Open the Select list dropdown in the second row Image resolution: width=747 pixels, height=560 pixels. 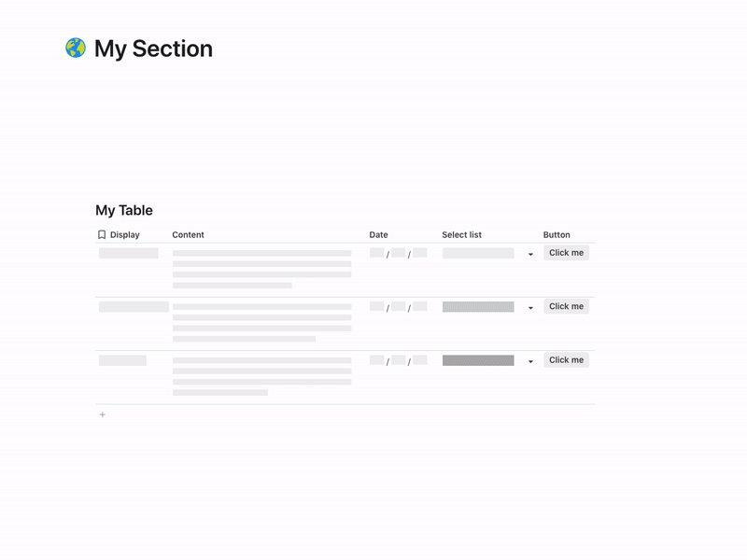click(529, 306)
